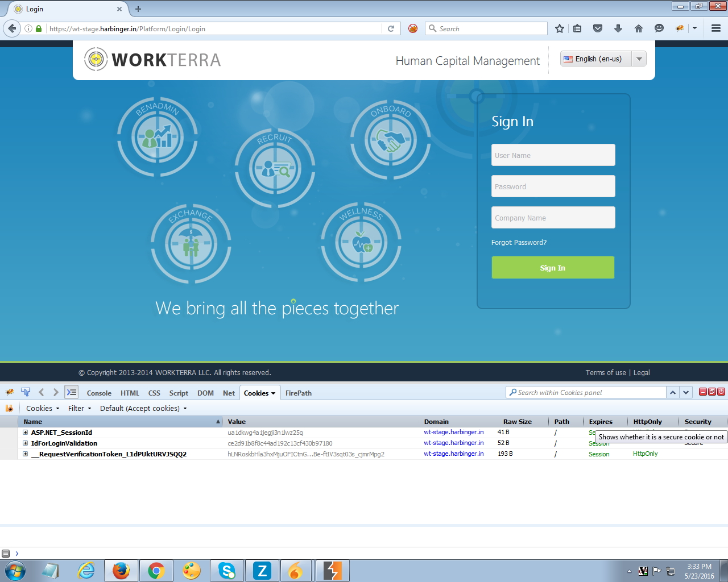Click the cookies break-on icon beside the Cookies menu
728x582 pixels.
[9, 408]
